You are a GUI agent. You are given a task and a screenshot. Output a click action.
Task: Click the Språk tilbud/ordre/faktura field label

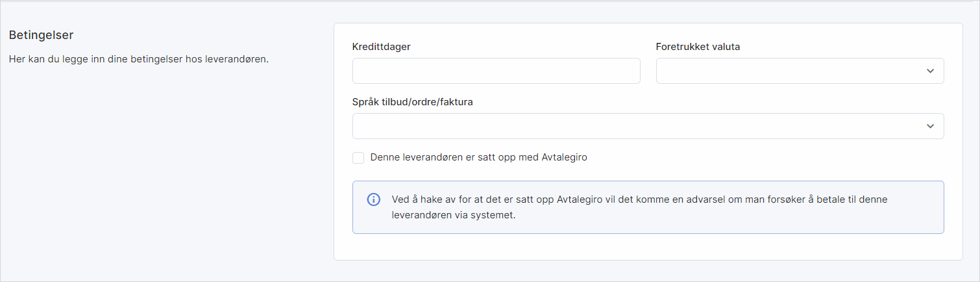click(x=413, y=102)
